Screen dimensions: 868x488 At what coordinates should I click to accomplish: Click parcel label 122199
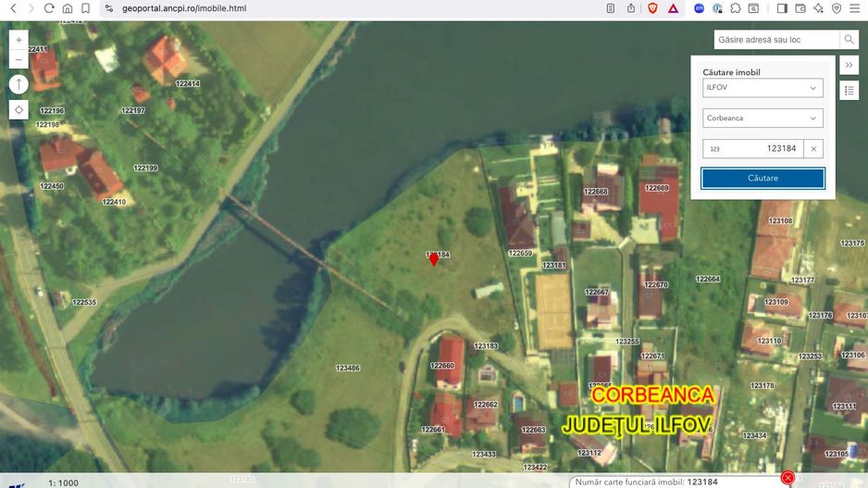click(145, 168)
